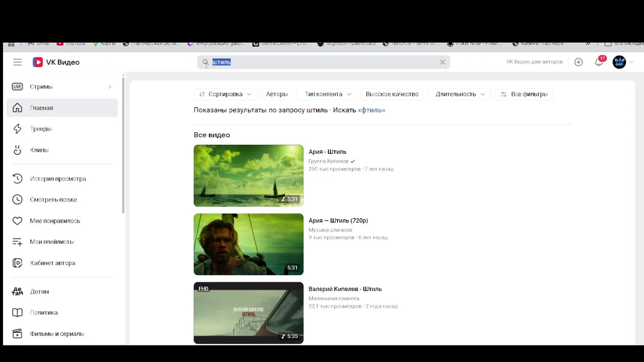
Task: Toggle the Авторы filter
Action: [277, 94]
